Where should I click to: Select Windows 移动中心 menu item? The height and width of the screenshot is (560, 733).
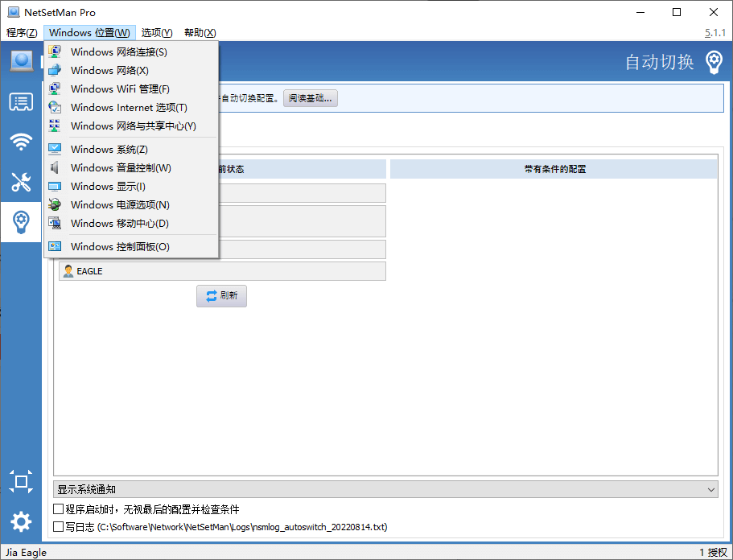(x=131, y=224)
